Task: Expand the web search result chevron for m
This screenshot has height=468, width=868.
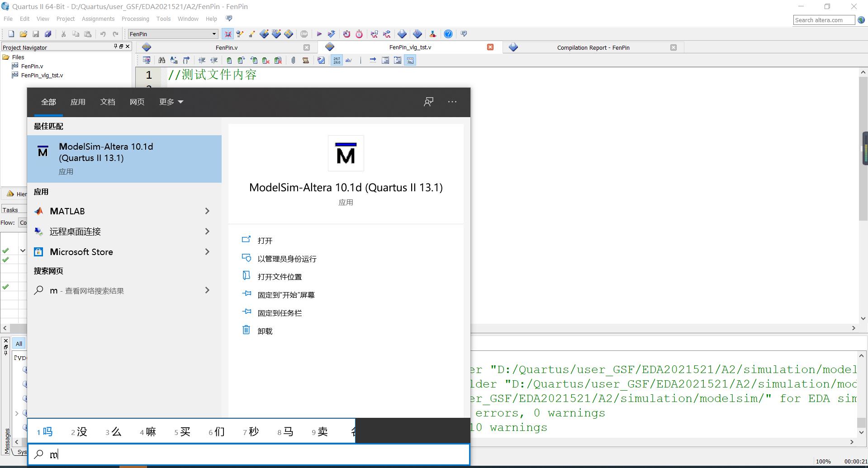Action: coord(207,290)
